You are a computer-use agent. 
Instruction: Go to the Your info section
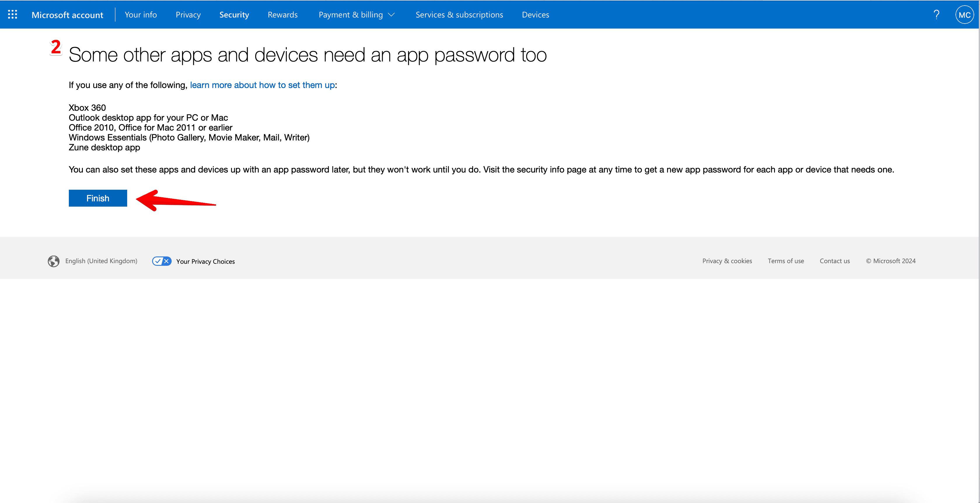141,15
